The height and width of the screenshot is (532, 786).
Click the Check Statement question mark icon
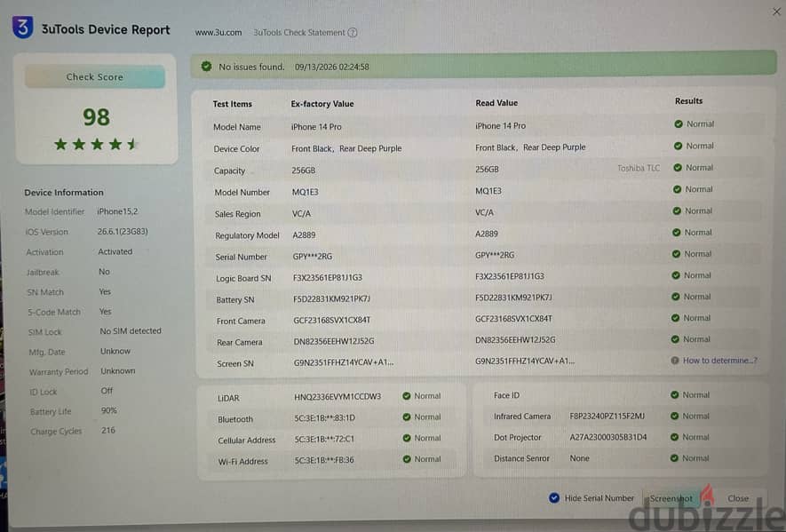pos(353,33)
